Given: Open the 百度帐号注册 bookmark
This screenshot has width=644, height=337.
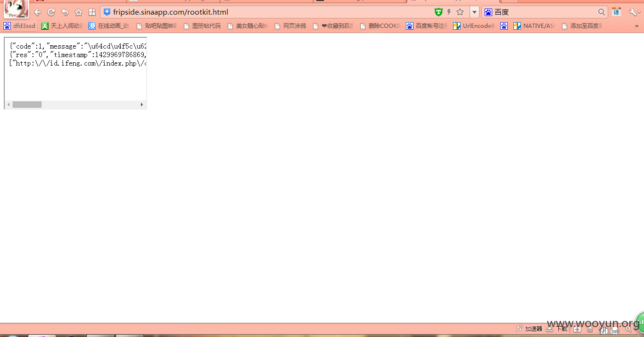Looking at the screenshot, I should point(427,26).
